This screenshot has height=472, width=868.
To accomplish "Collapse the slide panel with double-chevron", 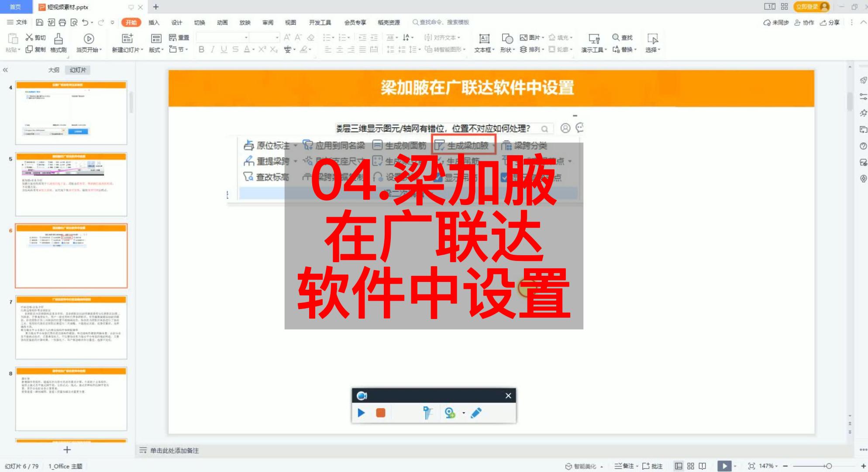I will click(5, 70).
